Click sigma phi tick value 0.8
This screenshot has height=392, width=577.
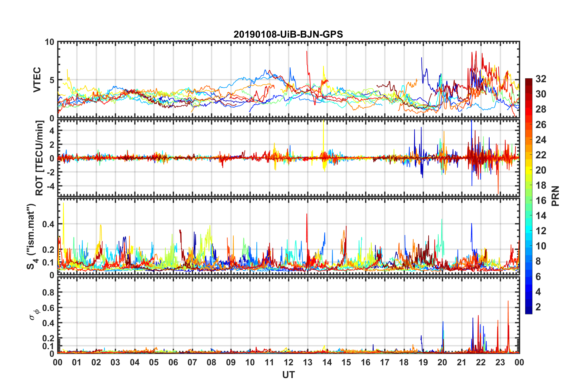pos(48,292)
